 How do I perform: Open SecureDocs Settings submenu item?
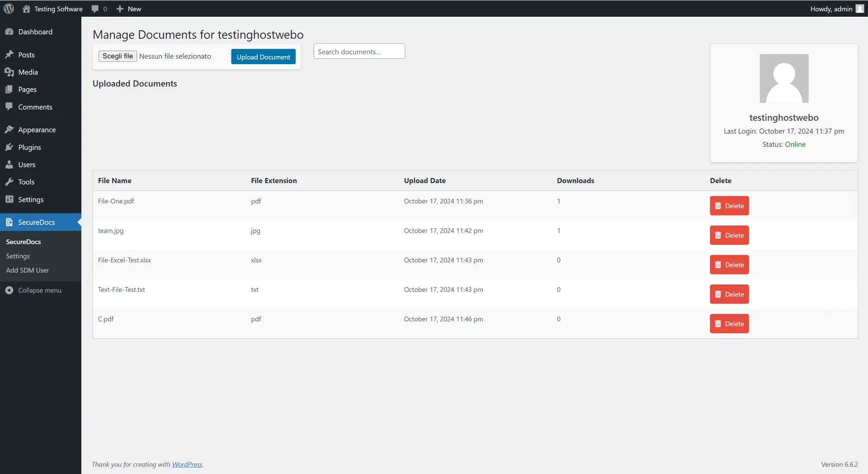pyautogui.click(x=18, y=256)
